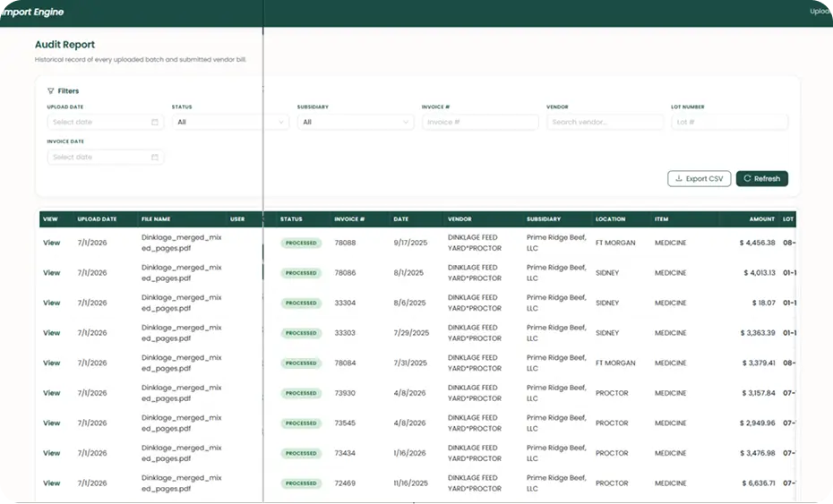The image size is (833, 504).
Task: Click the Subsidiary column header
Action: tap(544, 219)
